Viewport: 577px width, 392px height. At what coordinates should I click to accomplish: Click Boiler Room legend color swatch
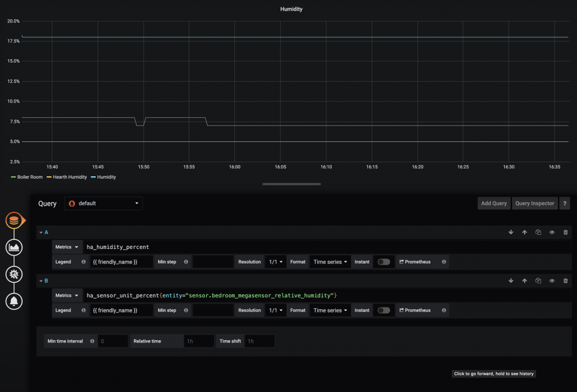[14, 177]
